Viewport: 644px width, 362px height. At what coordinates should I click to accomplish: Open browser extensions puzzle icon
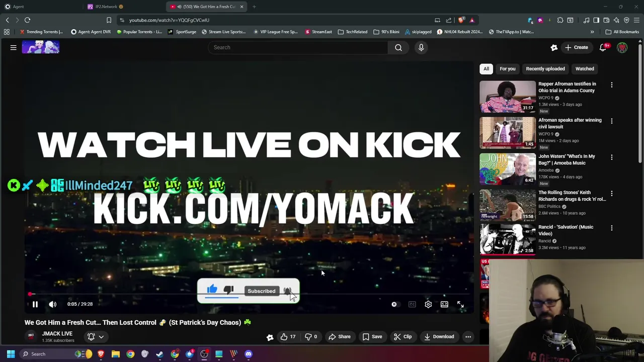(x=560, y=20)
